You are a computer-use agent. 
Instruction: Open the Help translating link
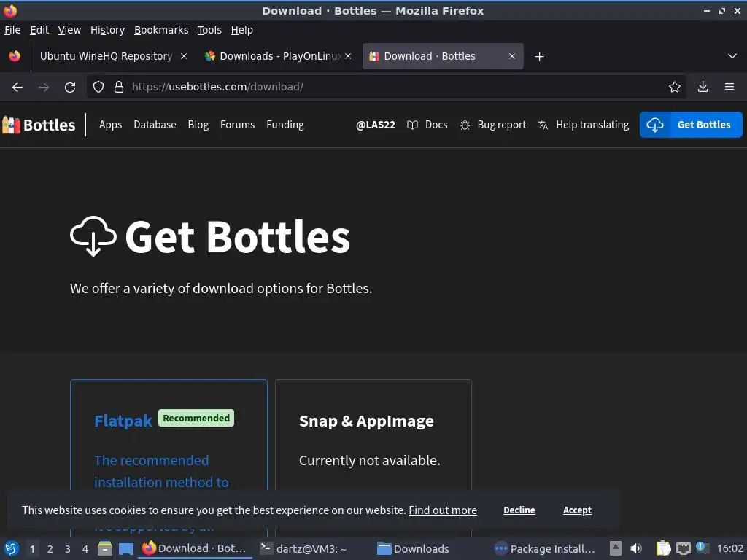point(584,125)
